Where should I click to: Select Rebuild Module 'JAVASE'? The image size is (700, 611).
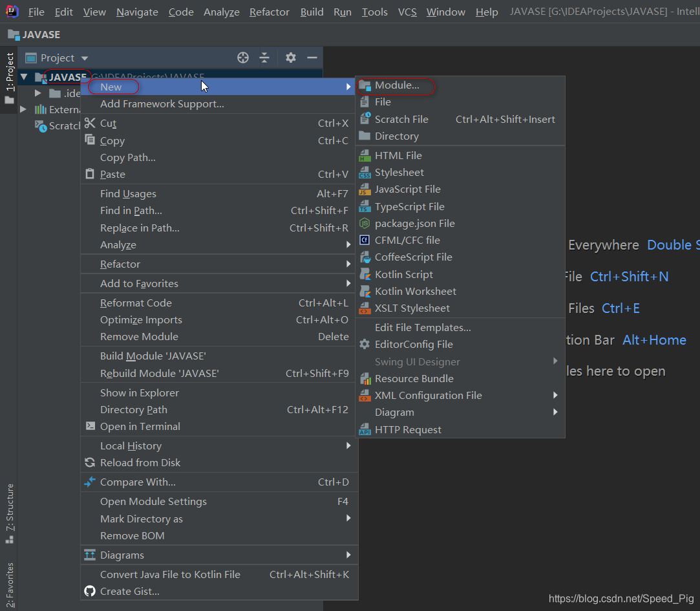tap(219, 373)
